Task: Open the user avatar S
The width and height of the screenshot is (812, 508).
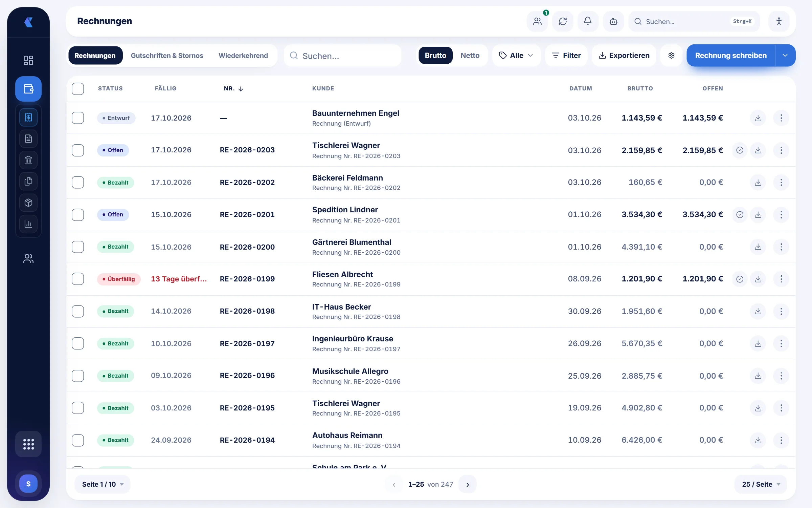Action: tap(28, 484)
